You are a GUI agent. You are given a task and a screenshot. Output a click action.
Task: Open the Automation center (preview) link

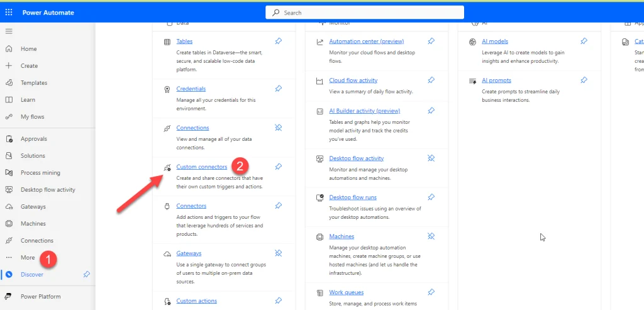(x=367, y=42)
